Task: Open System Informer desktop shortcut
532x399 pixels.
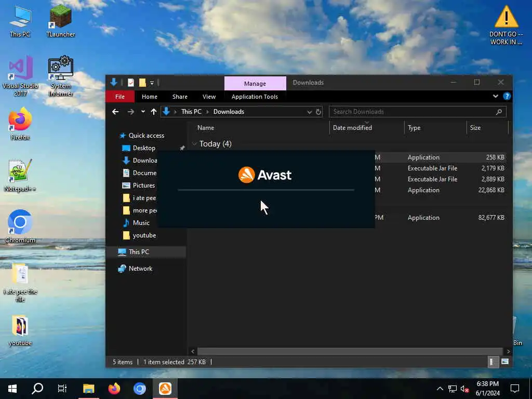Action: coord(60,76)
